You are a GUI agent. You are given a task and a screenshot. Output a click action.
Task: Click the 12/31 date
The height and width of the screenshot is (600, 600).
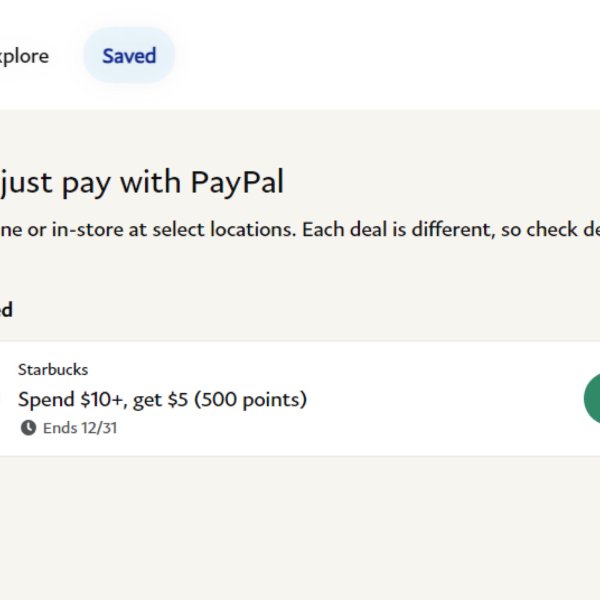99,428
